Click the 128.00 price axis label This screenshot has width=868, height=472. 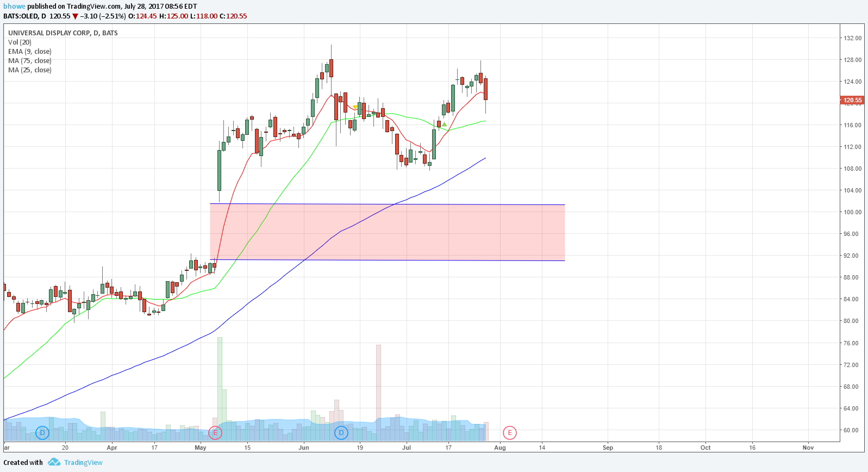pos(852,60)
